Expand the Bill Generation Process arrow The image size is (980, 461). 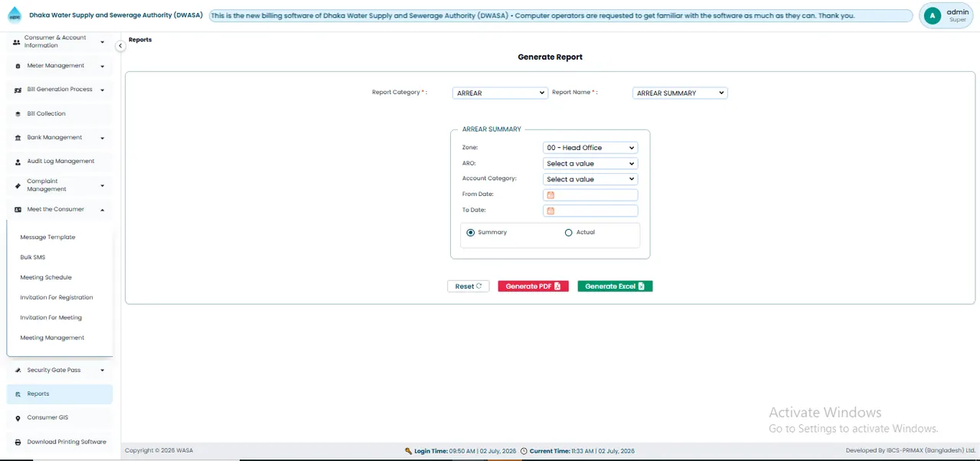click(x=103, y=90)
